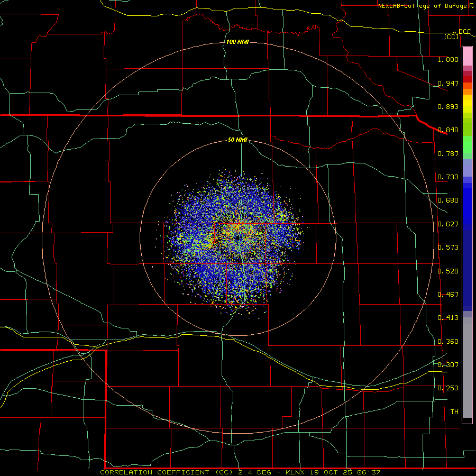Pick the pink segment of the color bar

point(467,57)
